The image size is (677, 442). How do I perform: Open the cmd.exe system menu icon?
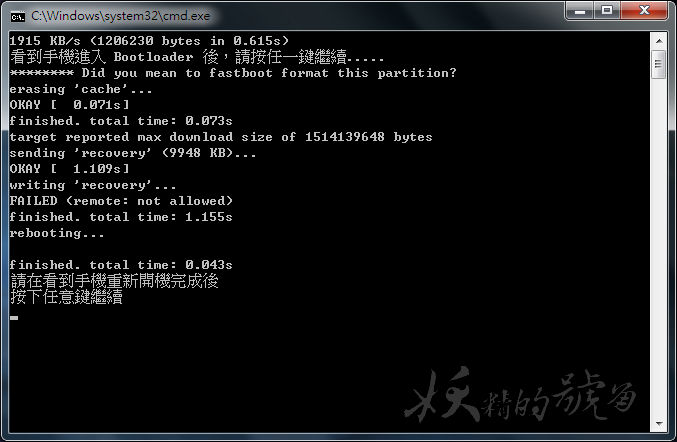tap(18, 14)
